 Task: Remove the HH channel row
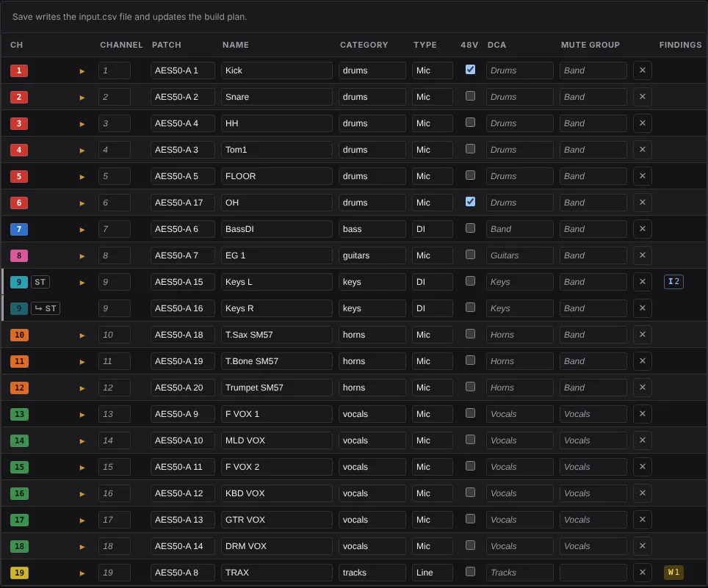coord(642,123)
